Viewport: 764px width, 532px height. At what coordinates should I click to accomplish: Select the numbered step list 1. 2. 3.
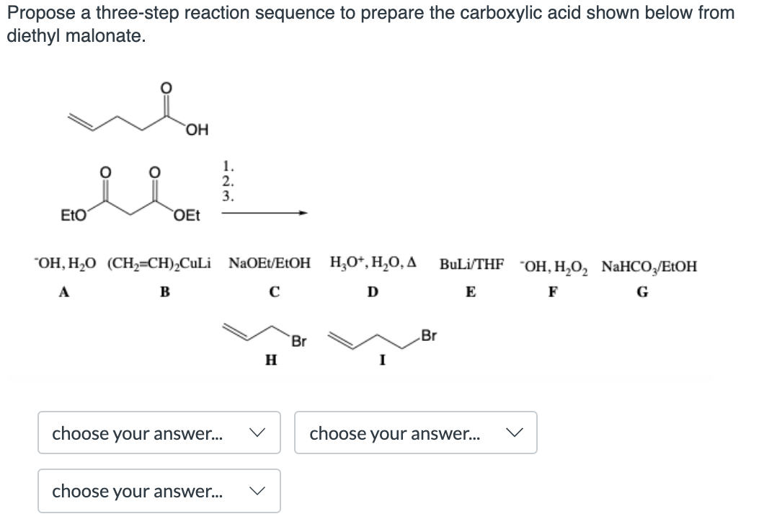point(228,180)
